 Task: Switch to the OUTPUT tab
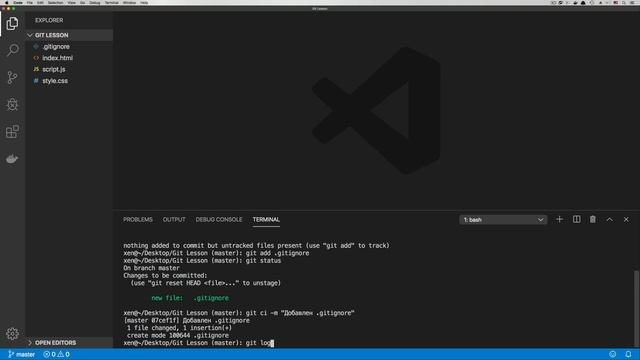[x=174, y=220]
